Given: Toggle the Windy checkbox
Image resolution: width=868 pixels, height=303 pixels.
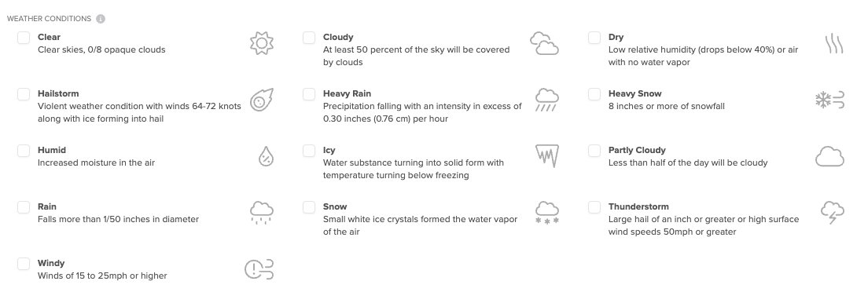Looking at the screenshot, I should tap(24, 263).
